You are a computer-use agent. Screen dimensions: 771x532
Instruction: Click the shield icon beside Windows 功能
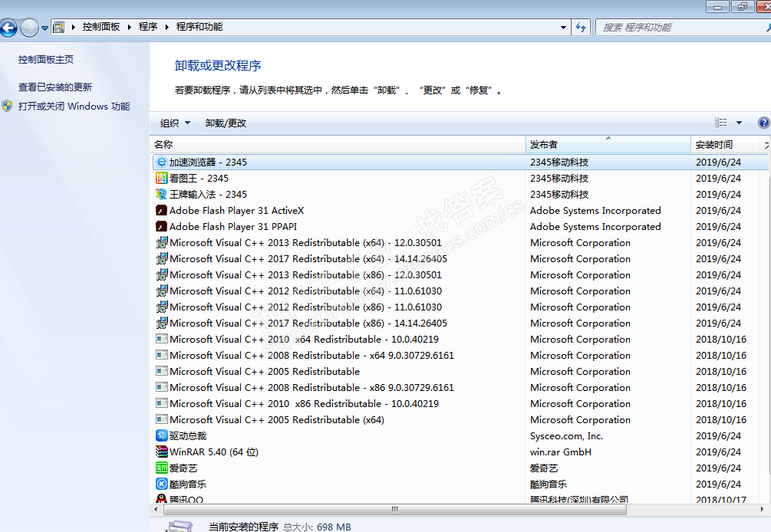click(x=7, y=106)
